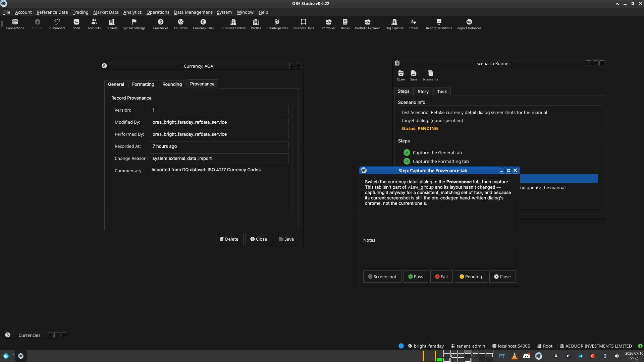Open the Connections toolbar icon
This screenshot has width=644, height=362.
[15, 24]
